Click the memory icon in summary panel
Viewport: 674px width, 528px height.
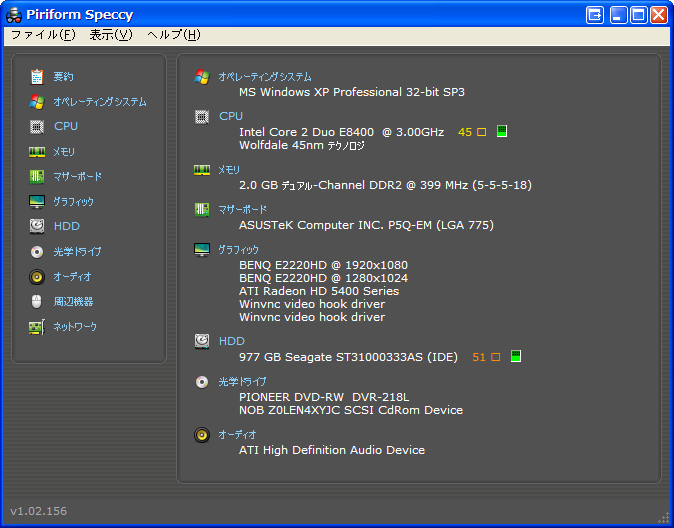pyautogui.click(x=202, y=170)
